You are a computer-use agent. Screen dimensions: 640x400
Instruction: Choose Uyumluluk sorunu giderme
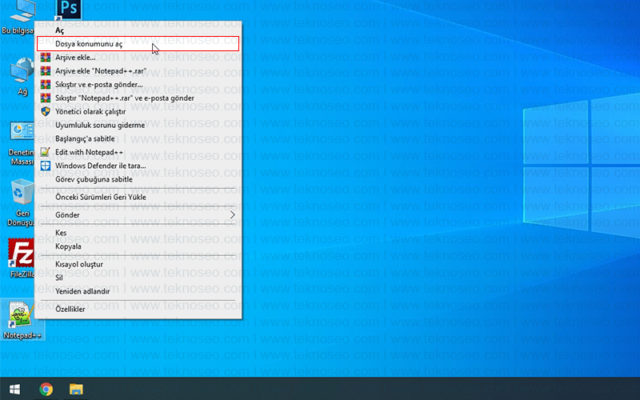(x=138, y=125)
